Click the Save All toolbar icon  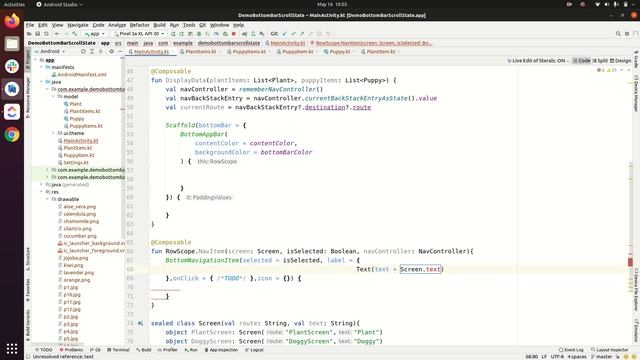(38, 34)
